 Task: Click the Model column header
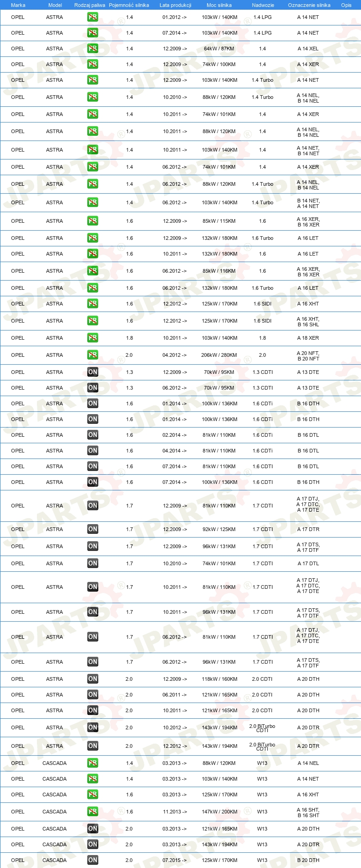pyautogui.click(x=55, y=5)
